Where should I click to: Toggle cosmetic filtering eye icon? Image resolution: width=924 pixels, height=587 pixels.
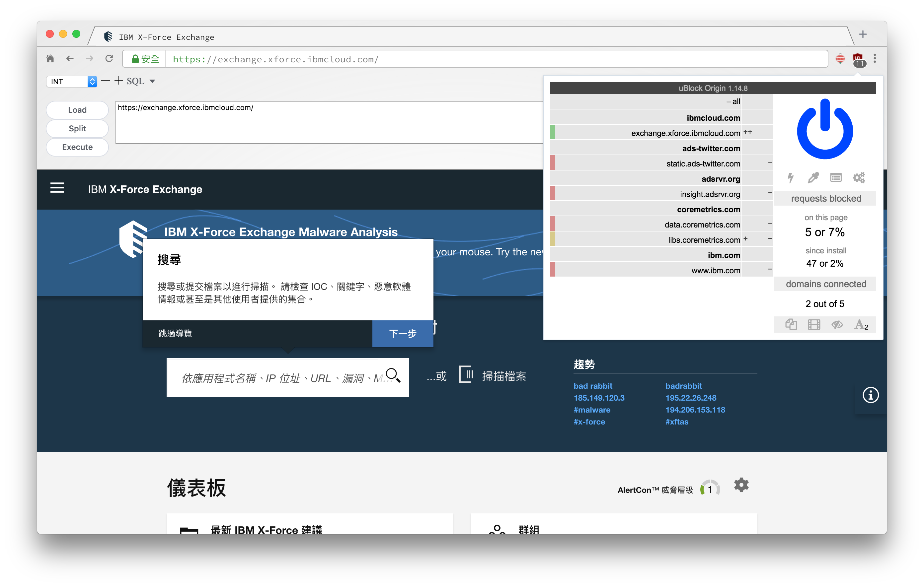coord(837,325)
